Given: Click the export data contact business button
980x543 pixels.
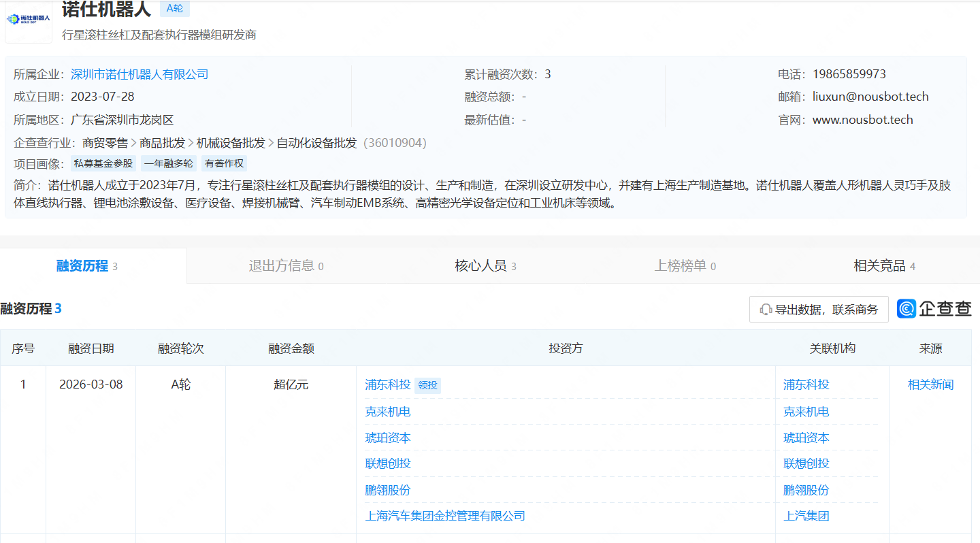Looking at the screenshot, I should 819,310.
